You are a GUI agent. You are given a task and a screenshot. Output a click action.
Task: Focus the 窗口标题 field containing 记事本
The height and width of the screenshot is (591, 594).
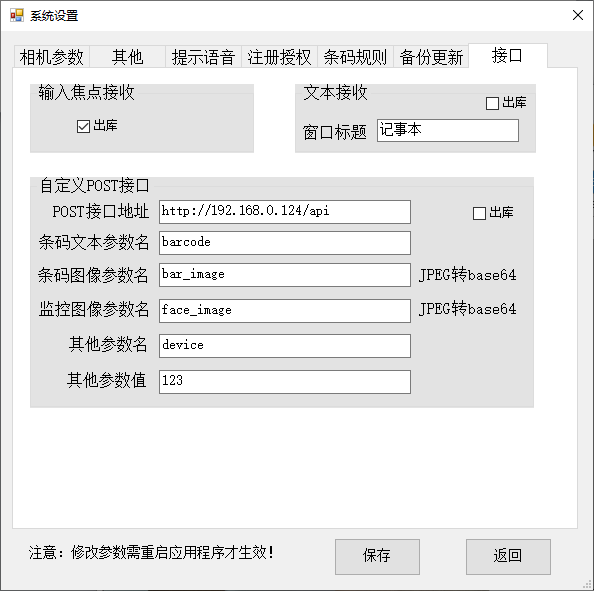pos(448,130)
